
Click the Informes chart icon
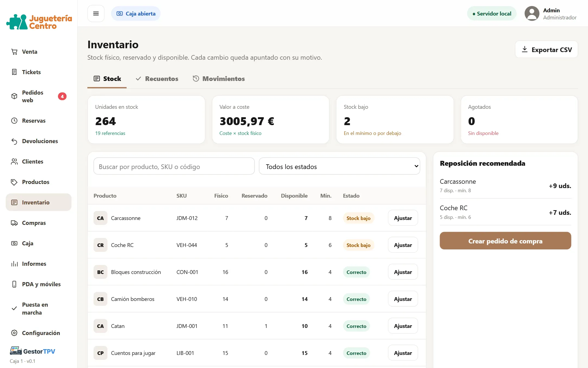(x=14, y=264)
